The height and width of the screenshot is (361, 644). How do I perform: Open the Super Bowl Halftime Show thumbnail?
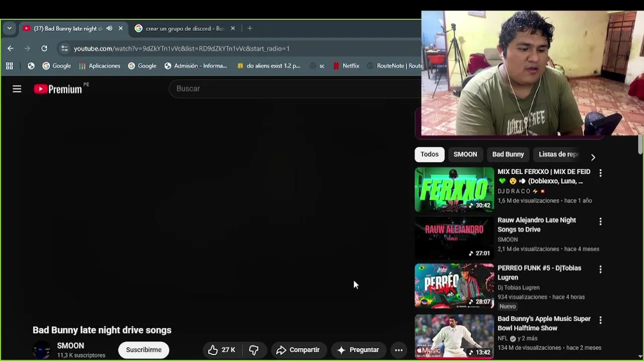click(454, 336)
